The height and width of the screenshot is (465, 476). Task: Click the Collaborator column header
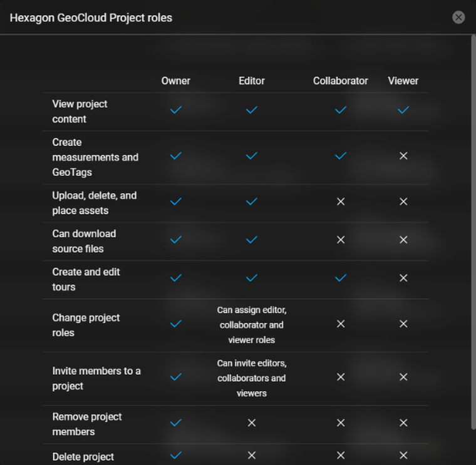coord(340,81)
